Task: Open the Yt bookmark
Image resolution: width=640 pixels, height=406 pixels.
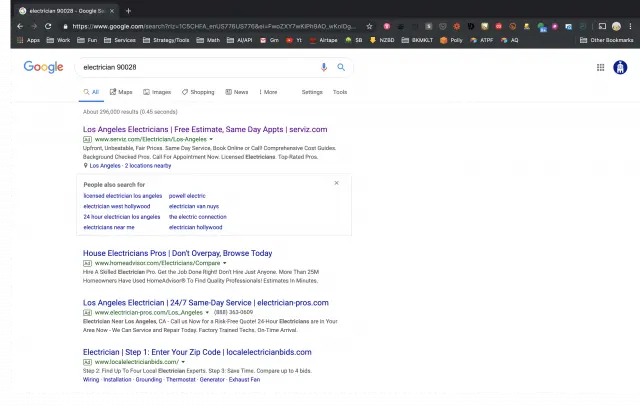Action: coord(294,40)
